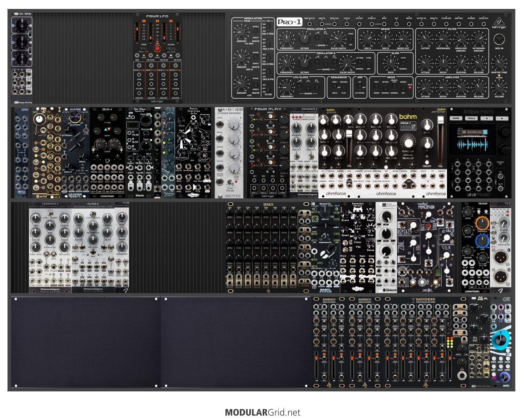Click the FILTER button on meta module
This screenshot has width=526, height=420.
(x=507, y=358)
